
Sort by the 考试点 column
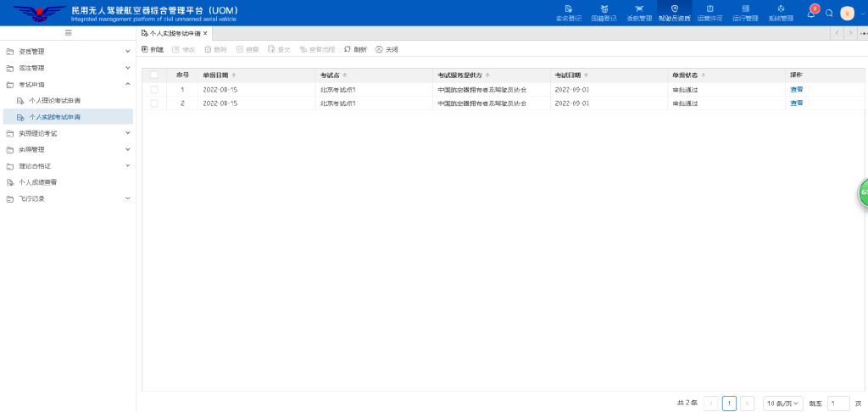[x=346, y=75]
